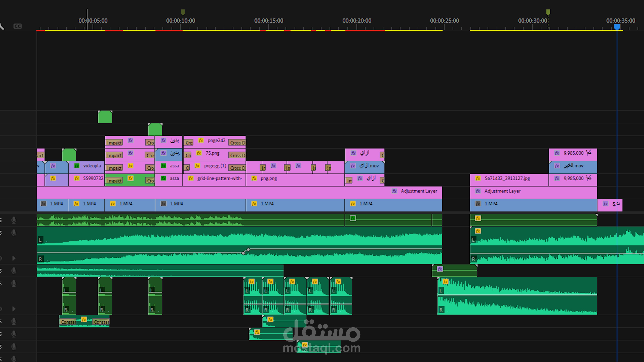Click voice-over mic on the Constant transitions track

coord(14,321)
